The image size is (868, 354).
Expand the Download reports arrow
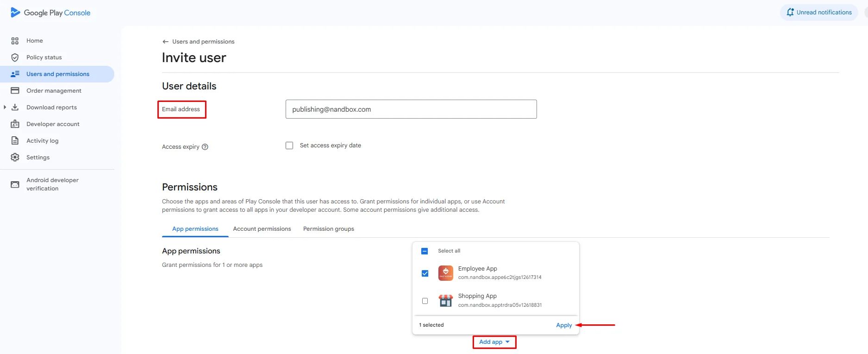(x=5, y=107)
